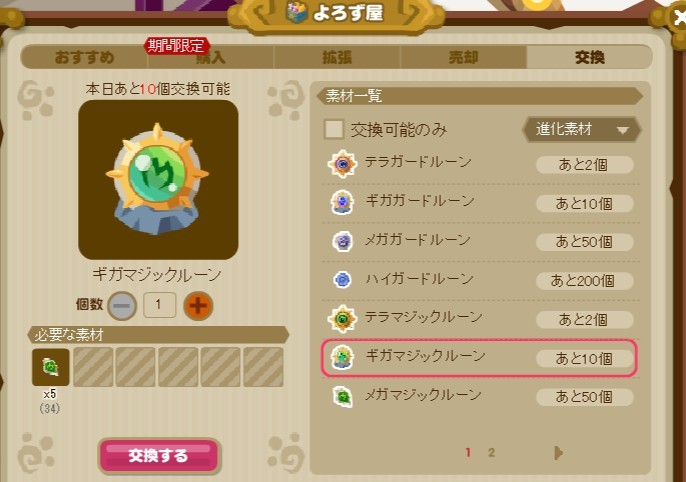Click the メガマジックルーン icon
686x482 pixels.
point(343,396)
